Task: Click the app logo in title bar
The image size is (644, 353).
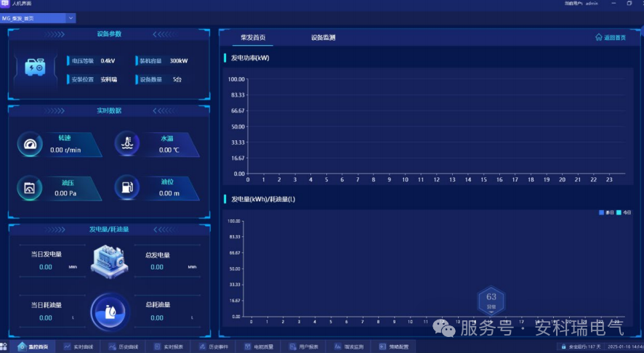Action: 5,4
